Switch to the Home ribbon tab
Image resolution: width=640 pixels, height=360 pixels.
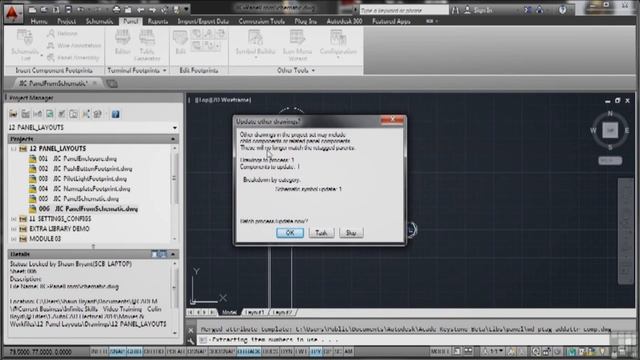[x=39, y=21]
